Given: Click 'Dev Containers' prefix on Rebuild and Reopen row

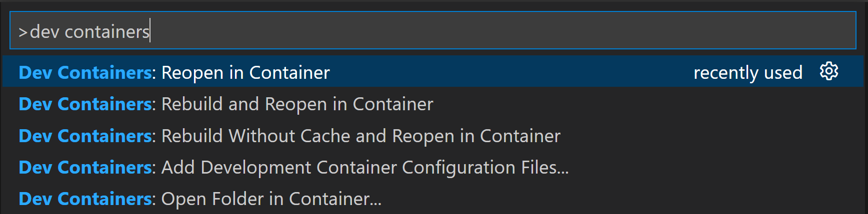Looking at the screenshot, I should pos(85,104).
